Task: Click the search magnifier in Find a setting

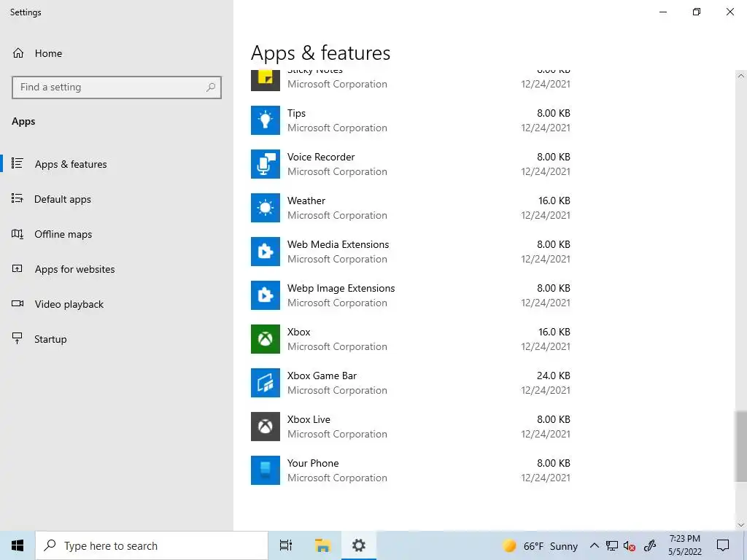Action: point(211,87)
